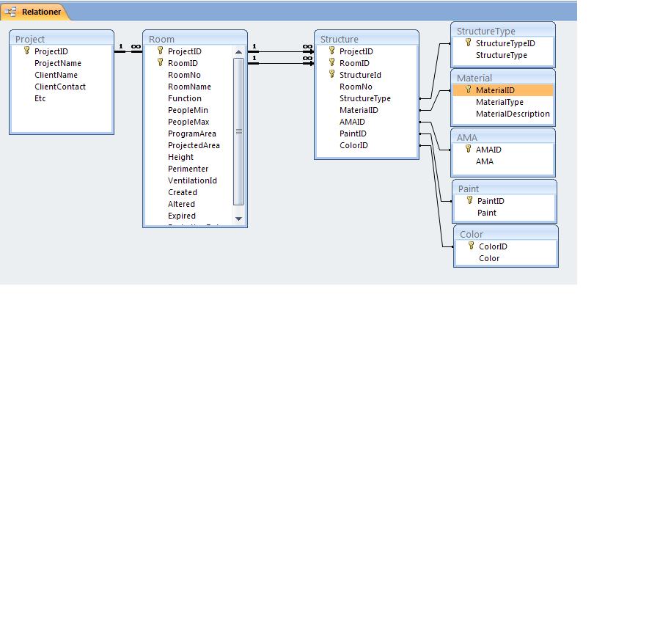The width and height of the screenshot is (649, 644).
Task: Select Created field in Room table
Action: coord(183,192)
